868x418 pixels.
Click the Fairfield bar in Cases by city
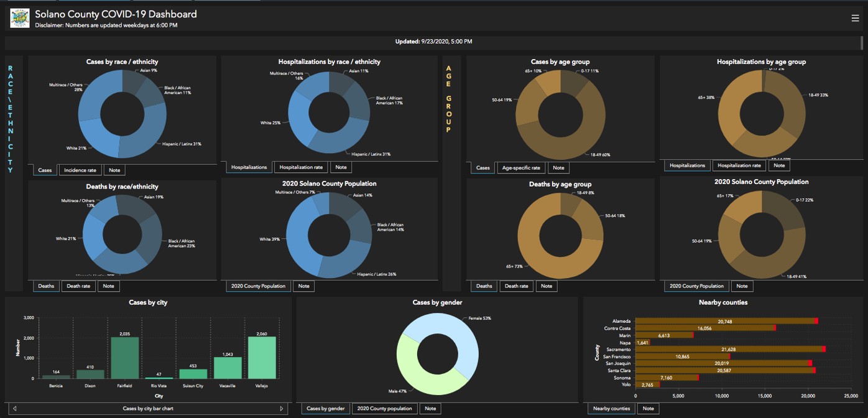[x=124, y=358]
